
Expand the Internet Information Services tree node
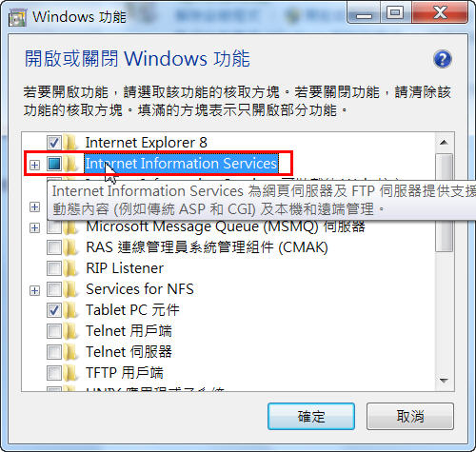pos(34,165)
